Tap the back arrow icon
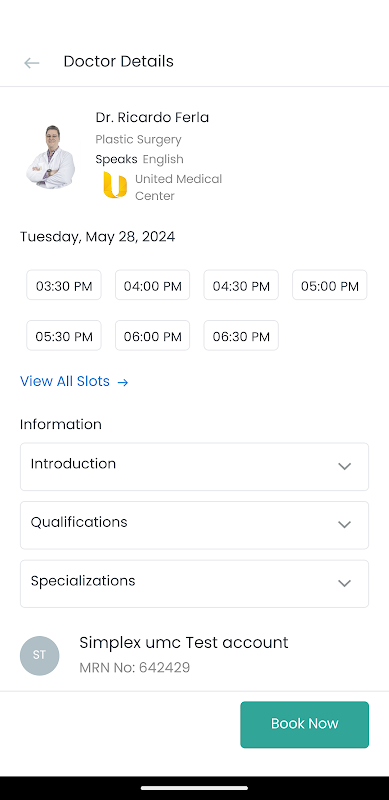Image resolution: width=389 pixels, height=800 pixels. tap(32, 63)
